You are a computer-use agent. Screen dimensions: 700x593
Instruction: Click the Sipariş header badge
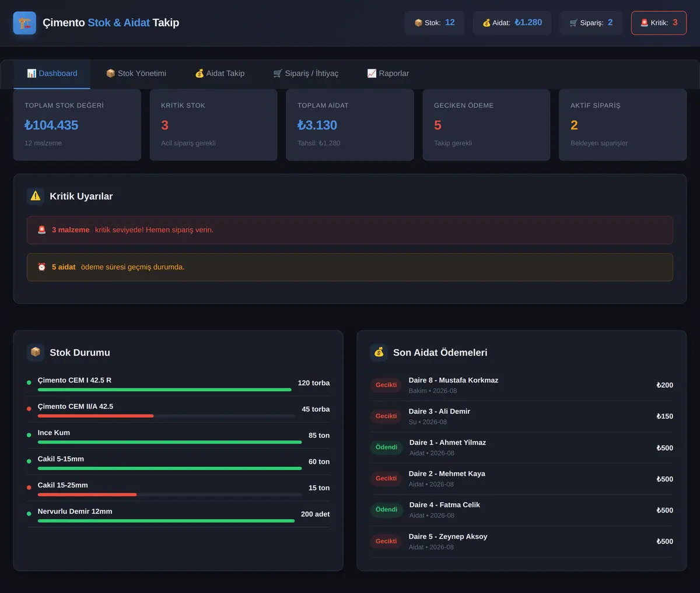pyautogui.click(x=591, y=23)
